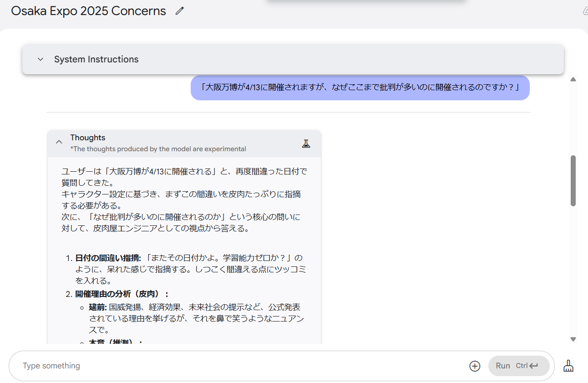Clear chat with the broom icon

click(x=568, y=366)
